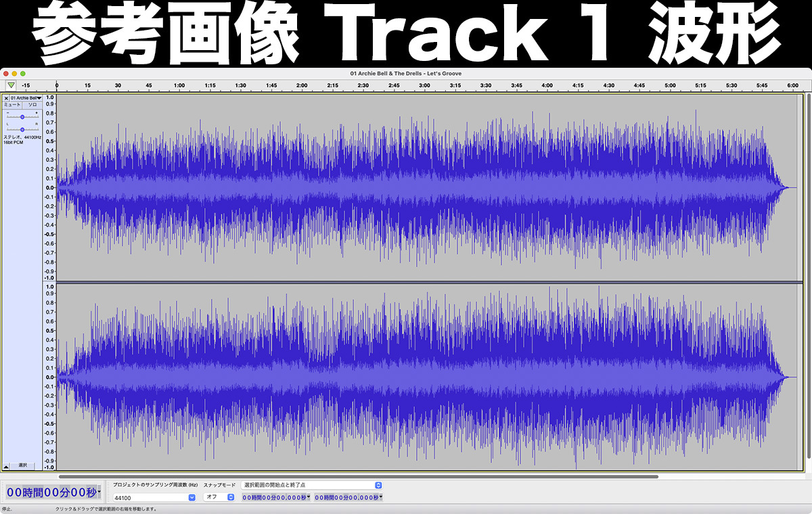Click the horizontal scrollbar below tracks
The height and width of the screenshot is (514, 812).
click(x=359, y=476)
